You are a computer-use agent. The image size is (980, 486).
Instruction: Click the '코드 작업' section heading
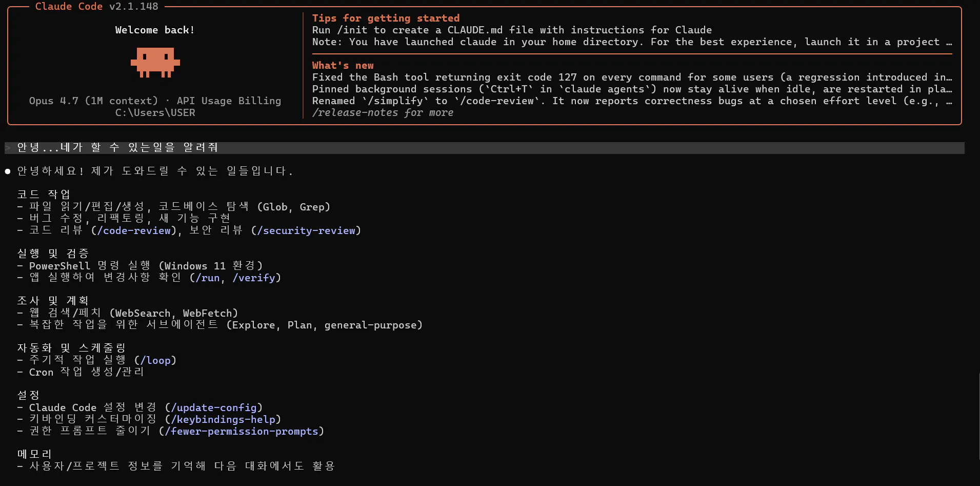point(44,195)
